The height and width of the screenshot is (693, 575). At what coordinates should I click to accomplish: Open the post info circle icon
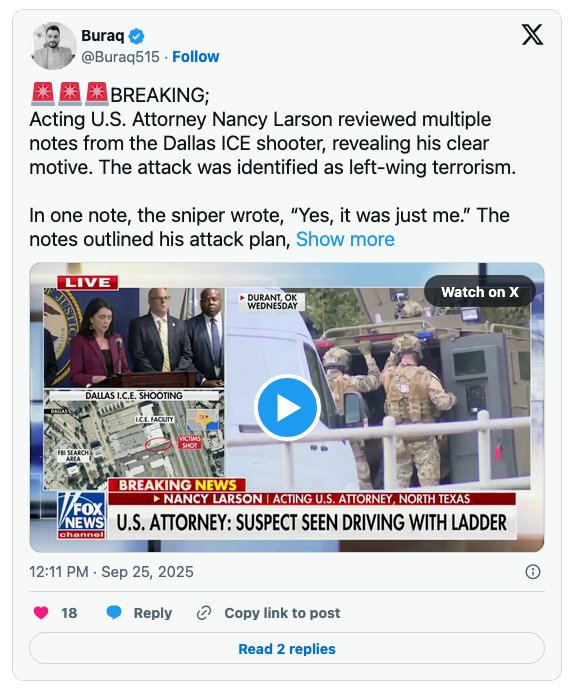point(533,571)
